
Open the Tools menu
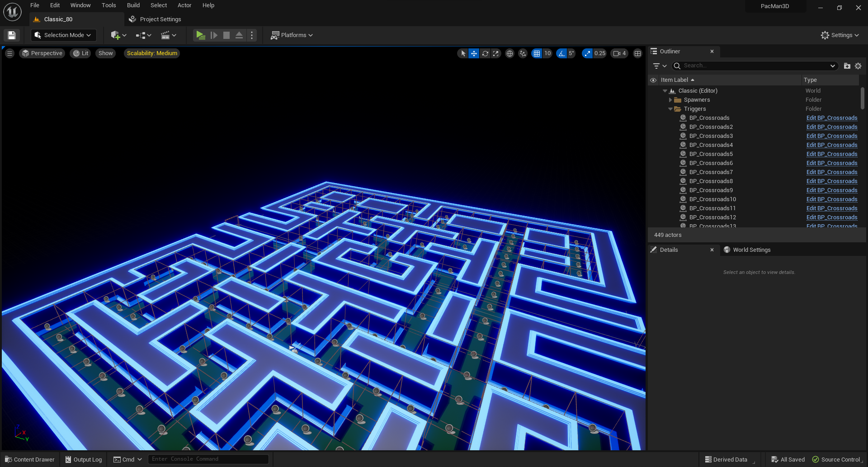point(108,5)
